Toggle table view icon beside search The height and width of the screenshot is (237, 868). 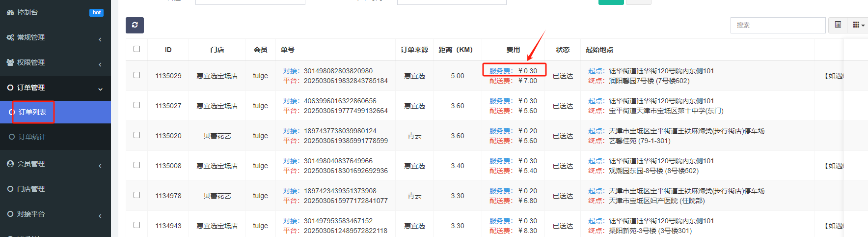838,25
